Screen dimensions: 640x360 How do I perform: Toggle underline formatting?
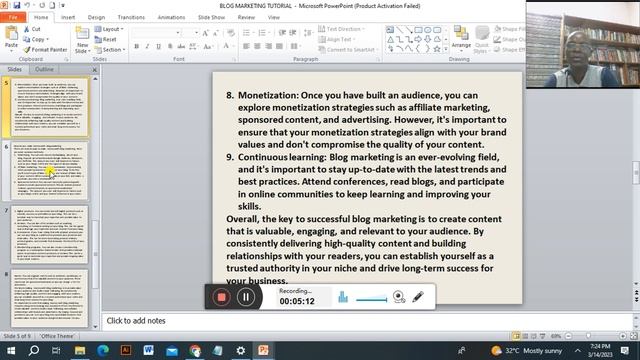click(x=158, y=46)
